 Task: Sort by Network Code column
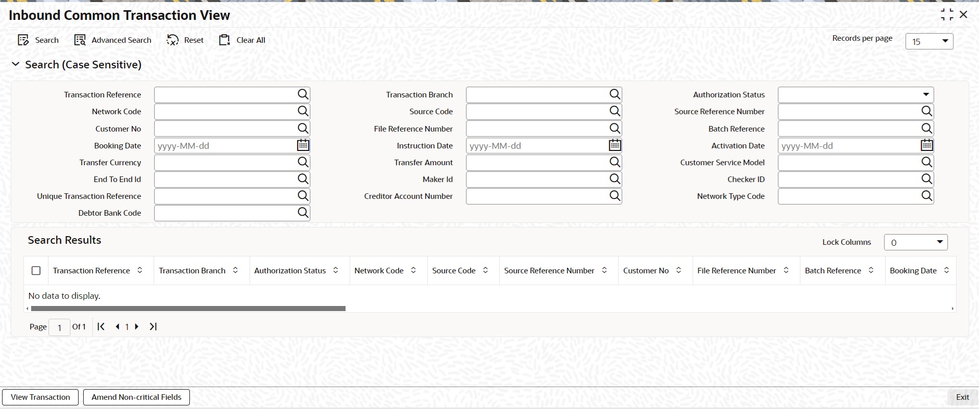tap(413, 270)
